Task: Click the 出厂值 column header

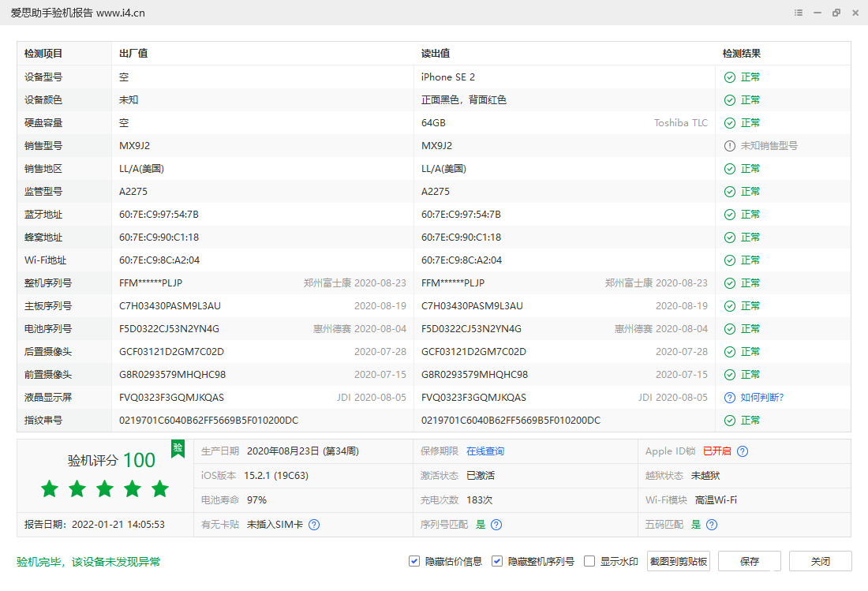Action: click(x=133, y=54)
